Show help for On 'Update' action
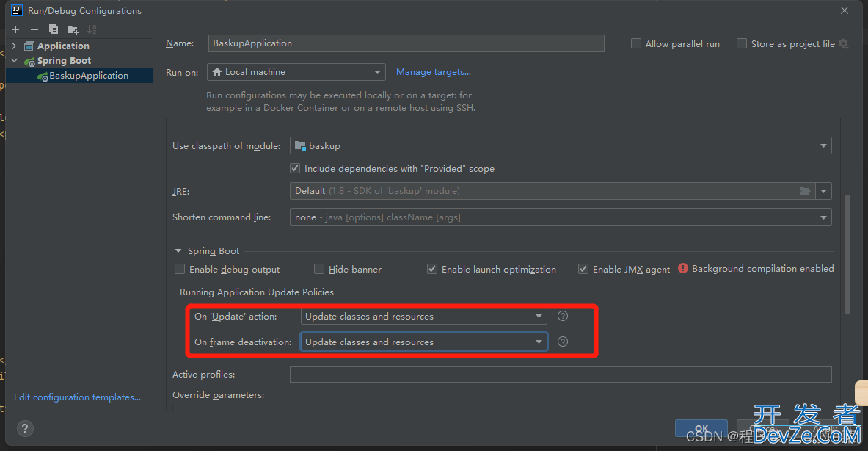Screen dimensions: 868x451 pyautogui.click(x=563, y=316)
